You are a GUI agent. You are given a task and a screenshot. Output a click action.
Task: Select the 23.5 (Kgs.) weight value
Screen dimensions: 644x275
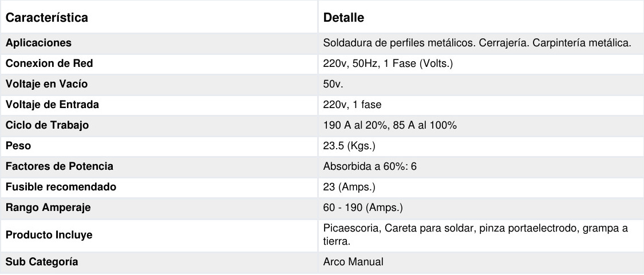pyautogui.click(x=349, y=146)
